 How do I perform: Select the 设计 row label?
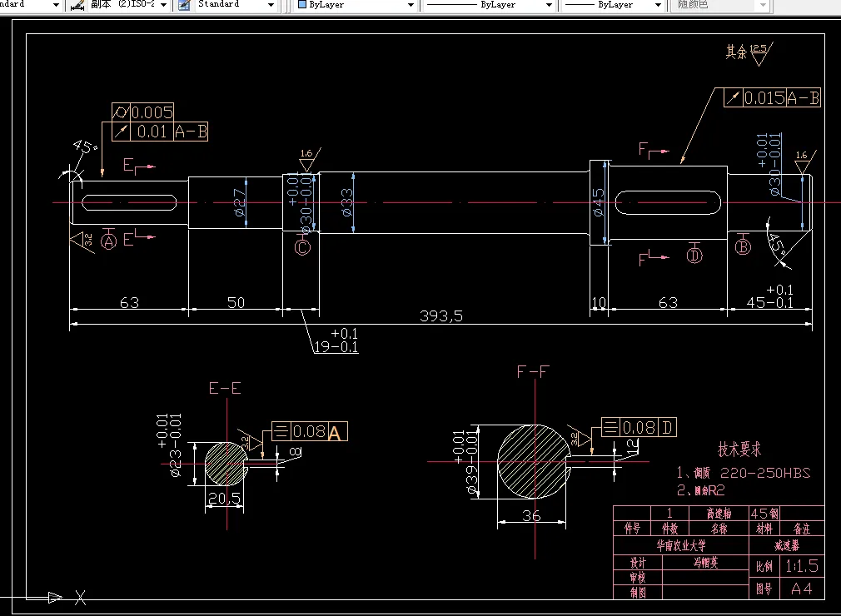[x=638, y=563]
